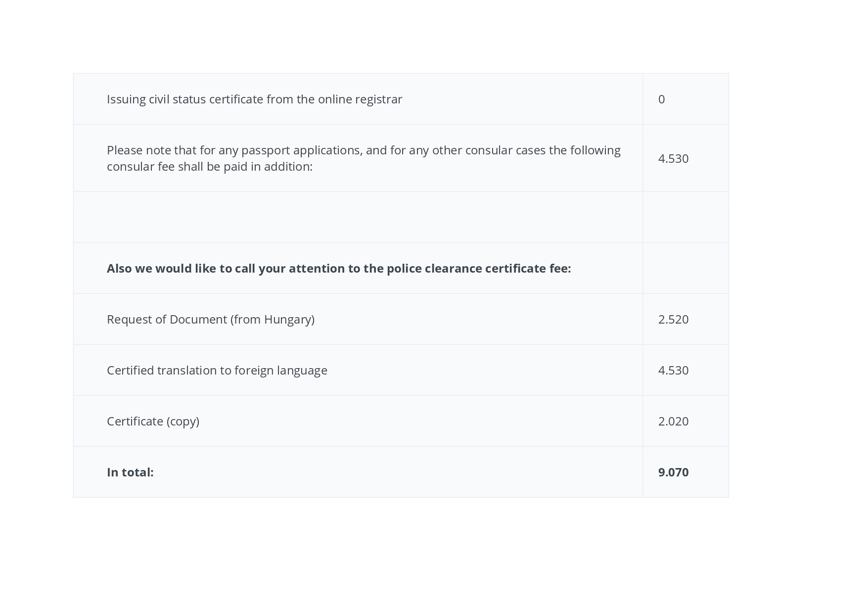Click the 4.530 fee for certified translation
This screenshot has height=614, width=868.
tap(673, 370)
